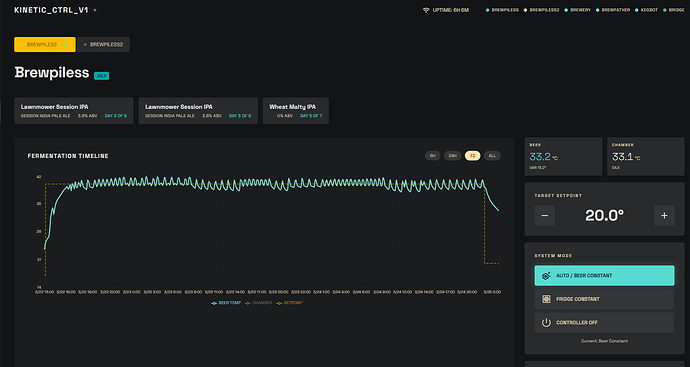Click the Fridge Constant mode icon
Image resolution: width=690 pixels, height=367 pixels.
pos(546,299)
